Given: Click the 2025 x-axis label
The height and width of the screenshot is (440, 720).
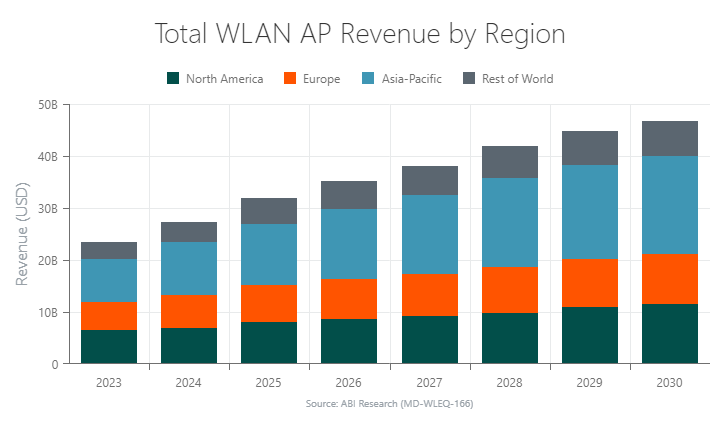Looking at the screenshot, I should (269, 383).
